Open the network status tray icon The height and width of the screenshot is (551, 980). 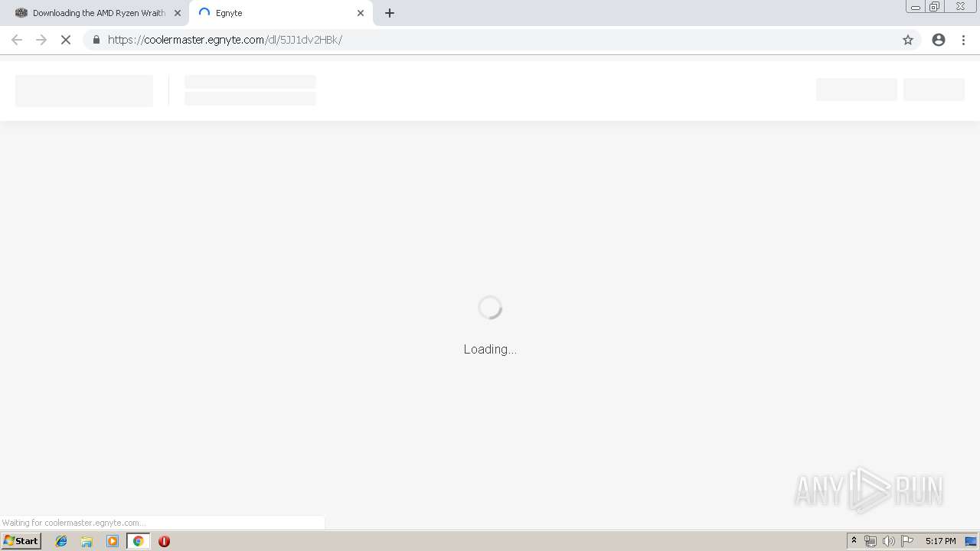click(x=871, y=541)
